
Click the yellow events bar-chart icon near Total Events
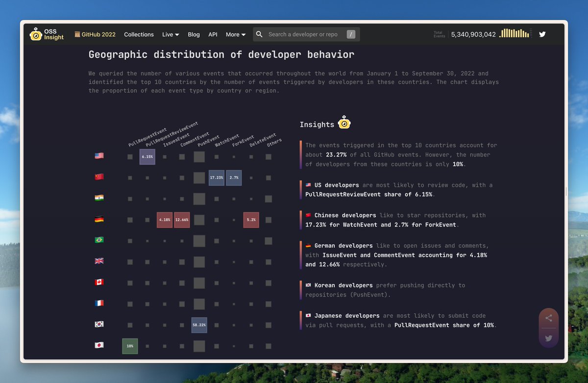tap(515, 33)
